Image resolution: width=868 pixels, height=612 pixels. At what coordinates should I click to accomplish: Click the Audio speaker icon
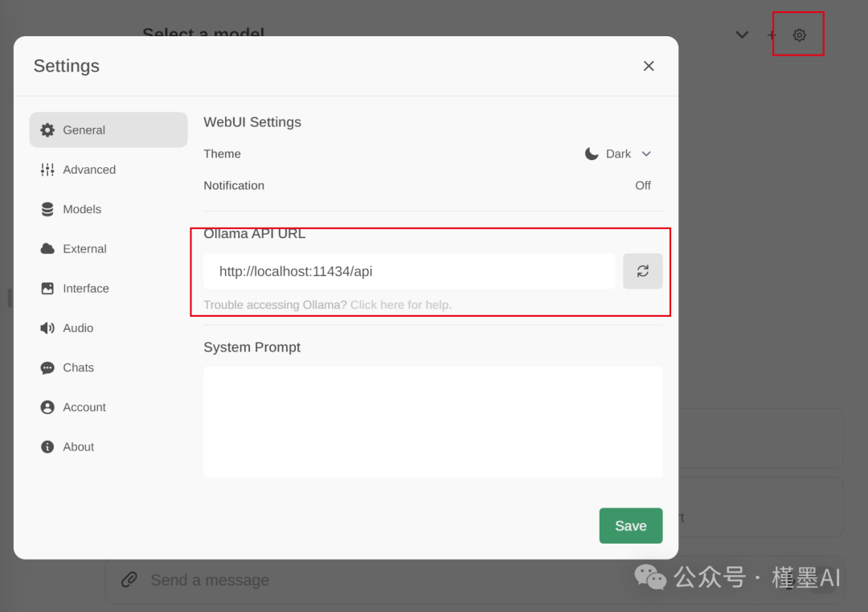[47, 328]
